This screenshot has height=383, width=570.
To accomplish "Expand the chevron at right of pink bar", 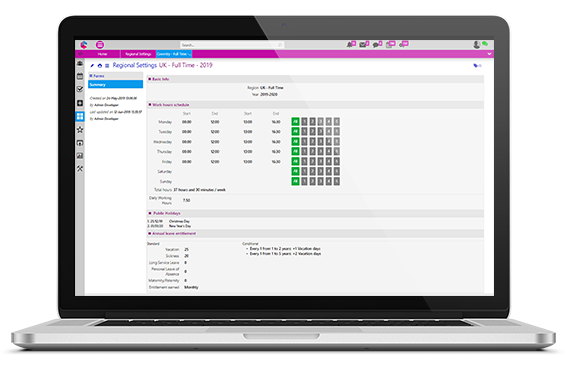I will [x=489, y=54].
